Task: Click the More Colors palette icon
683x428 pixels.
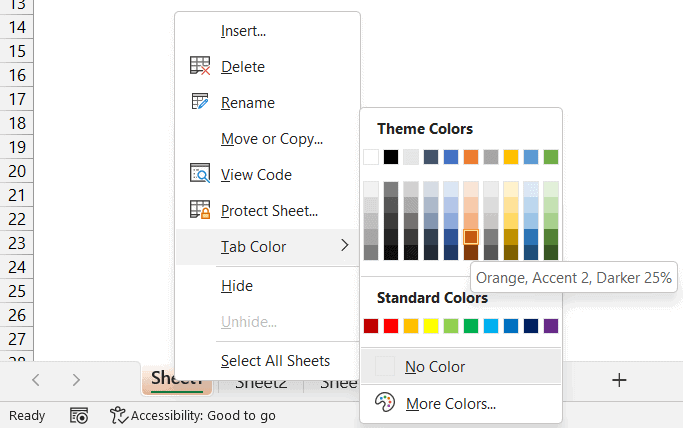Action: pyautogui.click(x=384, y=404)
